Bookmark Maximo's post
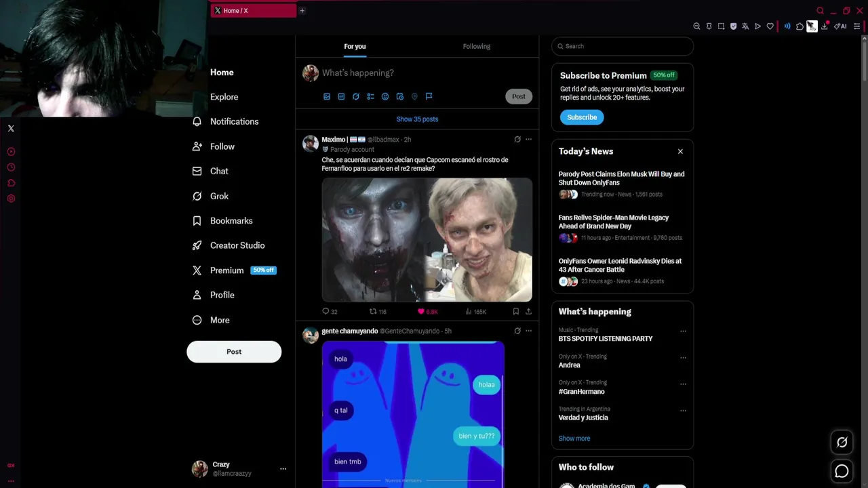The image size is (868, 488). click(516, 312)
